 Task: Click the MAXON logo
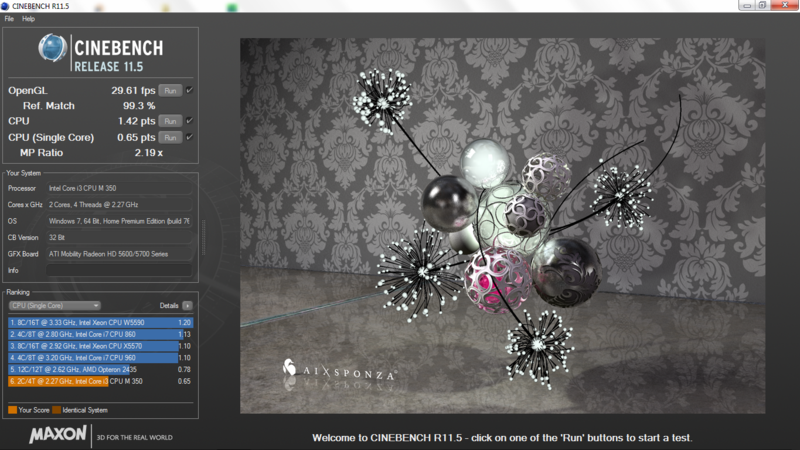point(58,435)
